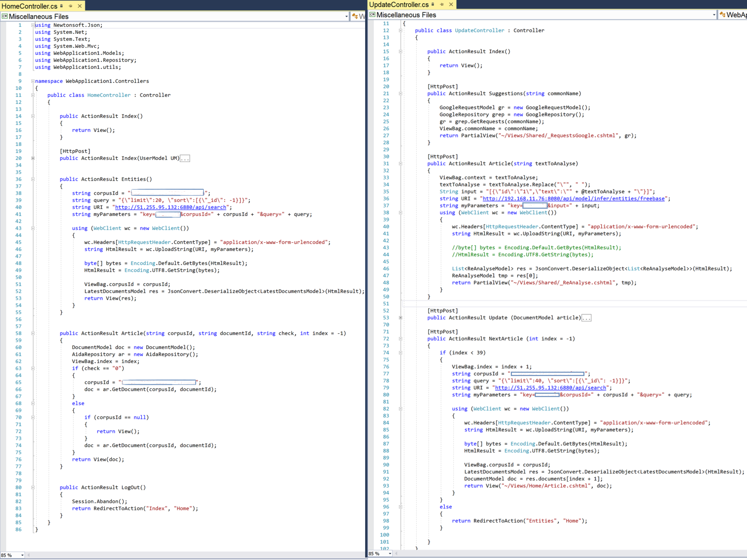Open the left Miscellaneous Files dropdown
The width and height of the screenshot is (747, 560).
[x=346, y=16]
